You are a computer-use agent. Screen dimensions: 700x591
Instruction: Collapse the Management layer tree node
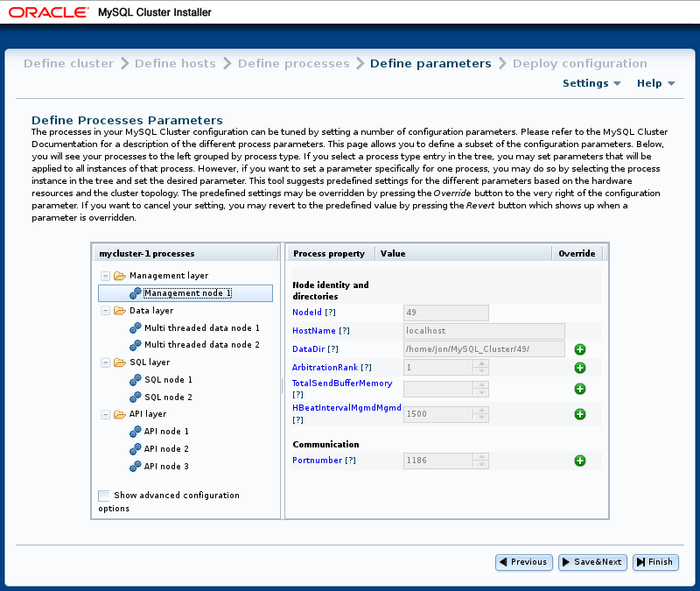tap(106, 276)
